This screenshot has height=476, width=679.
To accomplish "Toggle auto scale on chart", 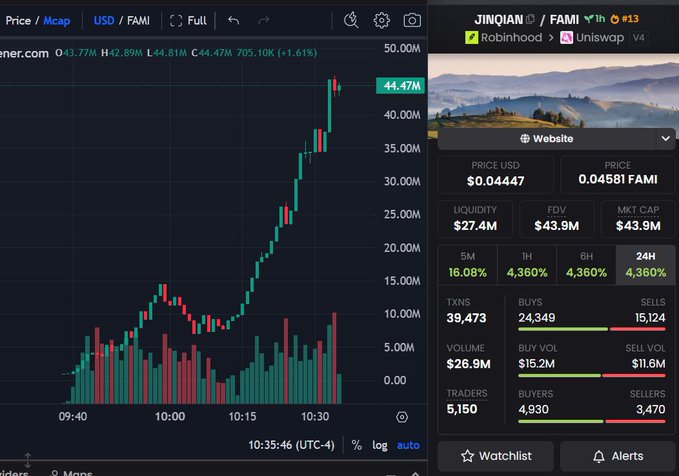I will point(408,445).
